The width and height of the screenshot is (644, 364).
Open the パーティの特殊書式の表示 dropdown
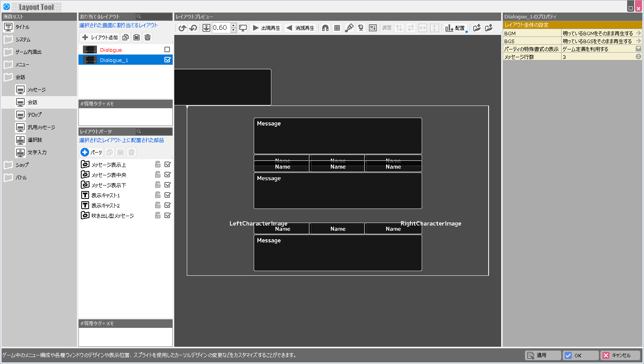tap(639, 49)
